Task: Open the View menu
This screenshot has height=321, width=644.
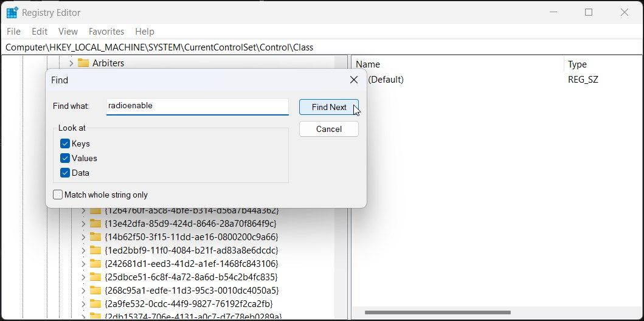Action: (x=68, y=31)
